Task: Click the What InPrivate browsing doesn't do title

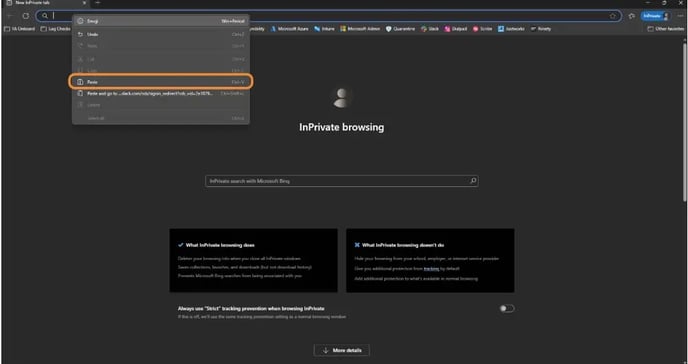Action: click(x=403, y=245)
